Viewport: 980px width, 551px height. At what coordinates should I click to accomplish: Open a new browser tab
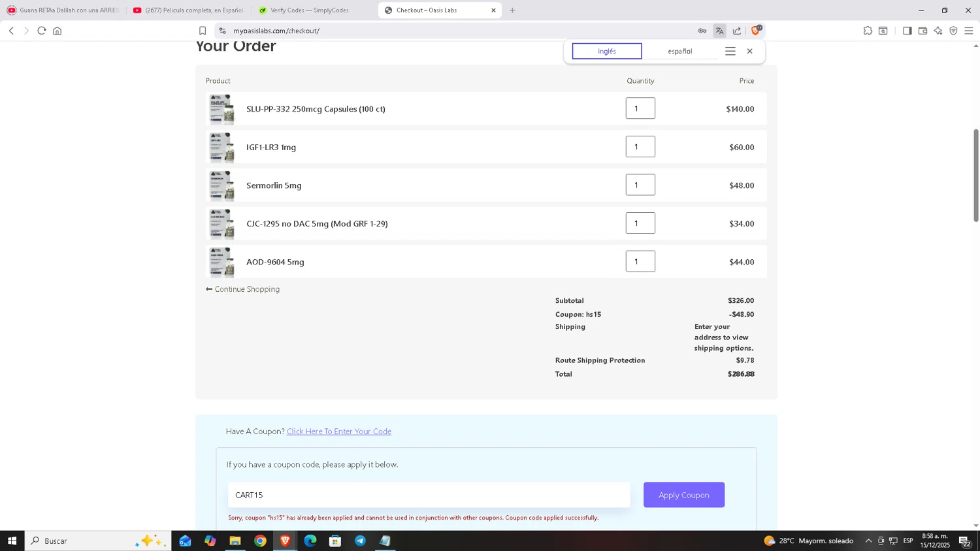[512, 10]
